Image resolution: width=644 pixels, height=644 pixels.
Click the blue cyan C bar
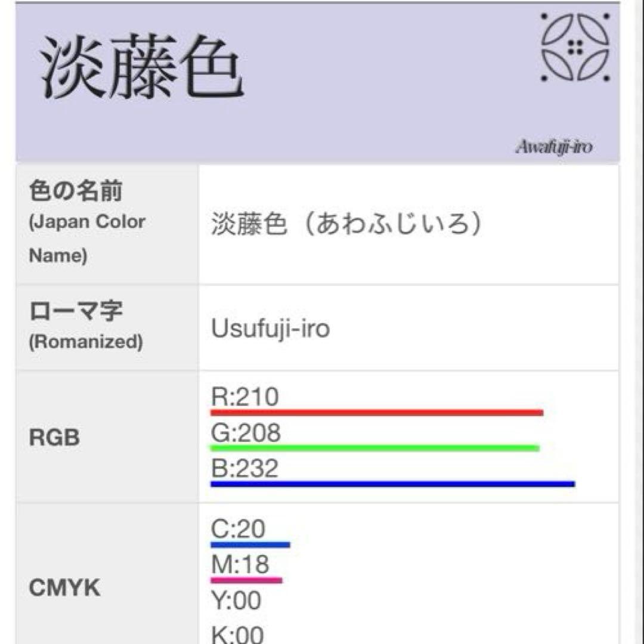pos(250,544)
